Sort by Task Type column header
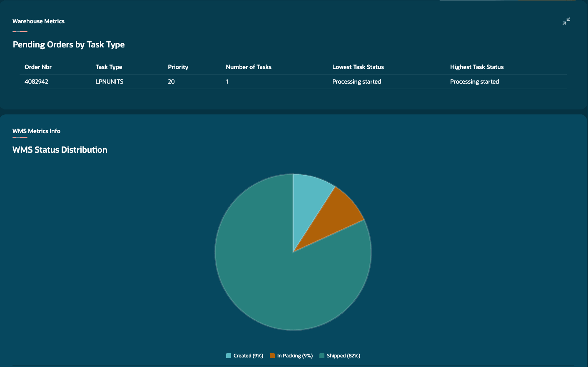Viewport: 588px width, 367px height. coord(109,67)
